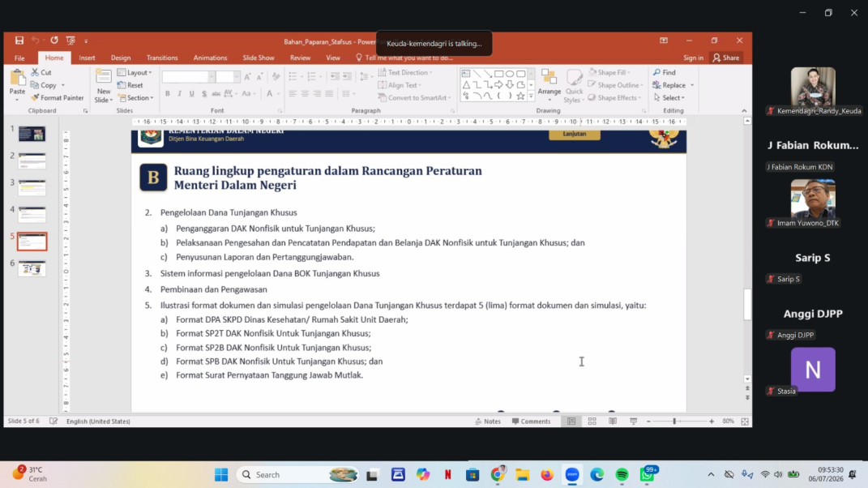Expand the Layout dropdown

[x=135, y=73]
